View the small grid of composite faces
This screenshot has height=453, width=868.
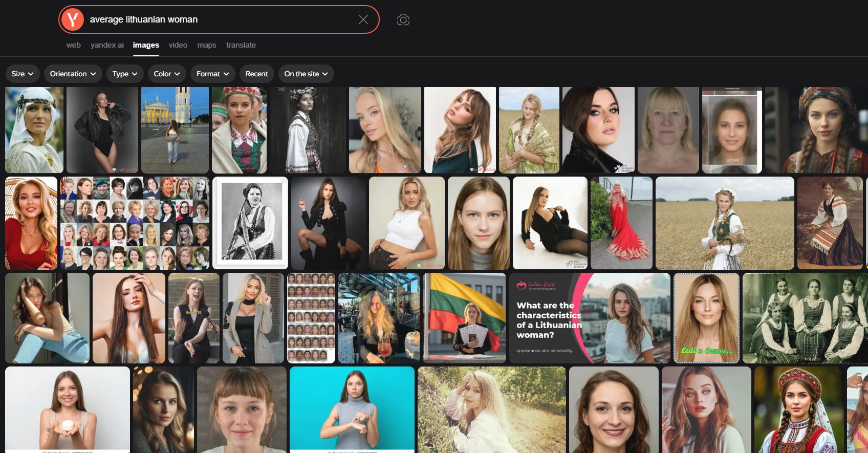pos(311,318)
